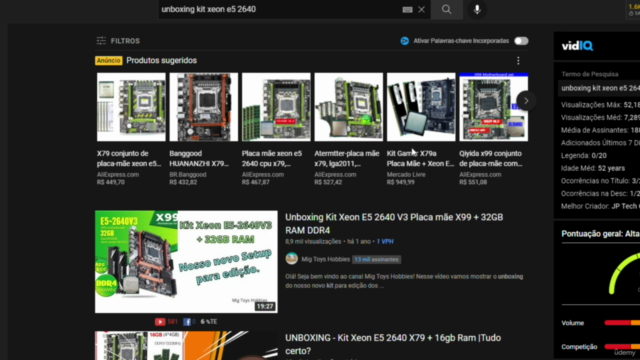Click the search magnifier button
Viewport: 640px width, 360px height.
tap(447, 9)
